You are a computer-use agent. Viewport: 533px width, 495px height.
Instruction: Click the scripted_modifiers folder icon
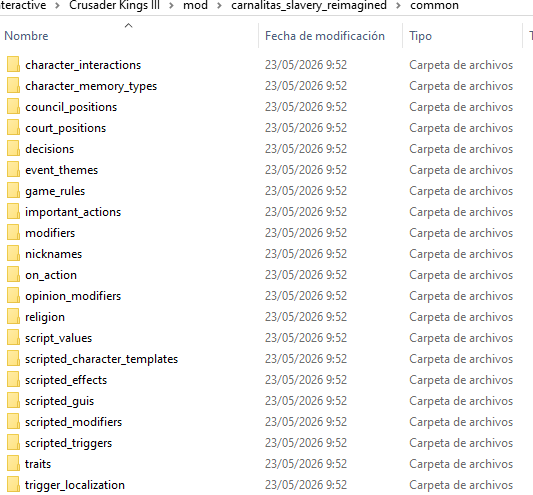click(13, 422)
